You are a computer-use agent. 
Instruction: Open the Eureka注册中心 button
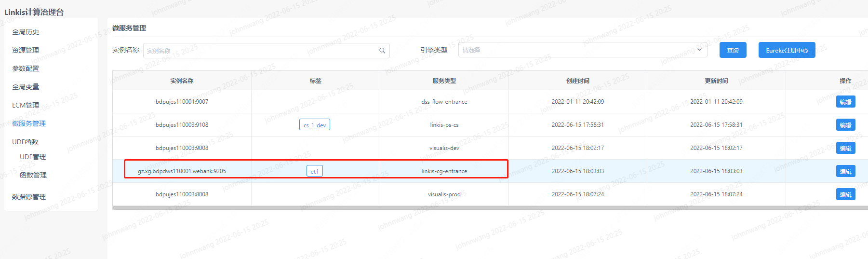tap(787, 50)
